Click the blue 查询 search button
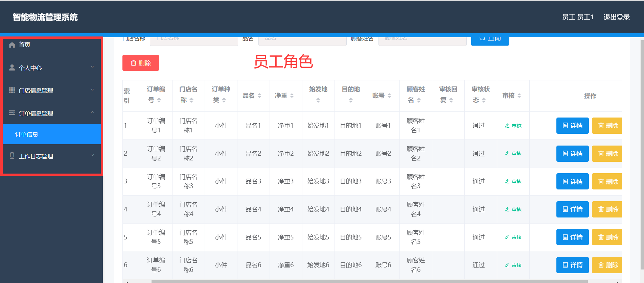The image size is (644, 283). [490, 41]
